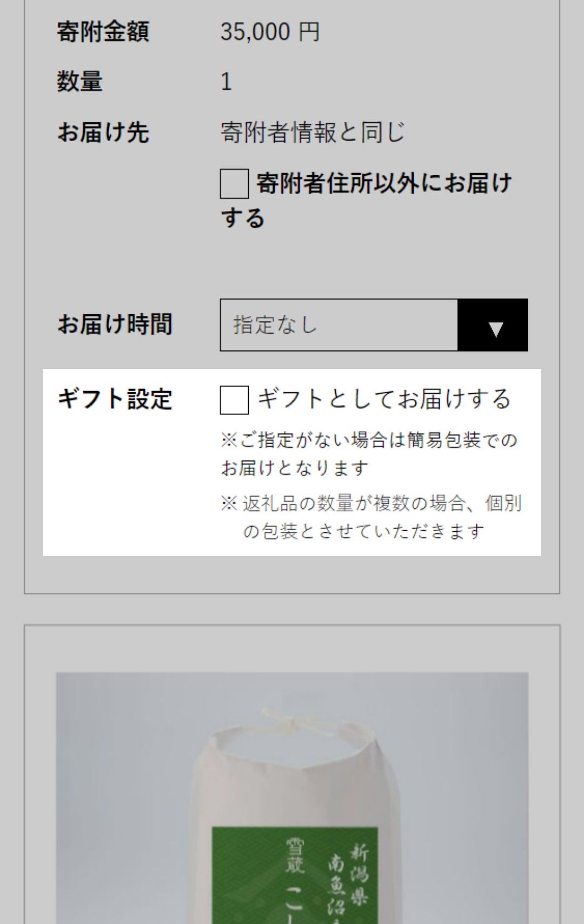Click the ギフト設定 heading
The height and width of the screenshot is (924, 584).
click(115, 399)
